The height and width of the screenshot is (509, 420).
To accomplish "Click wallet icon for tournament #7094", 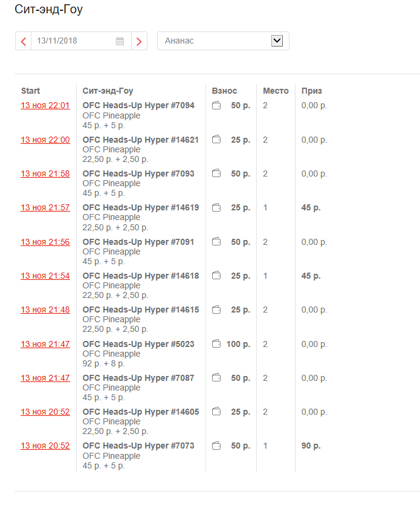I will pos(216,106).
